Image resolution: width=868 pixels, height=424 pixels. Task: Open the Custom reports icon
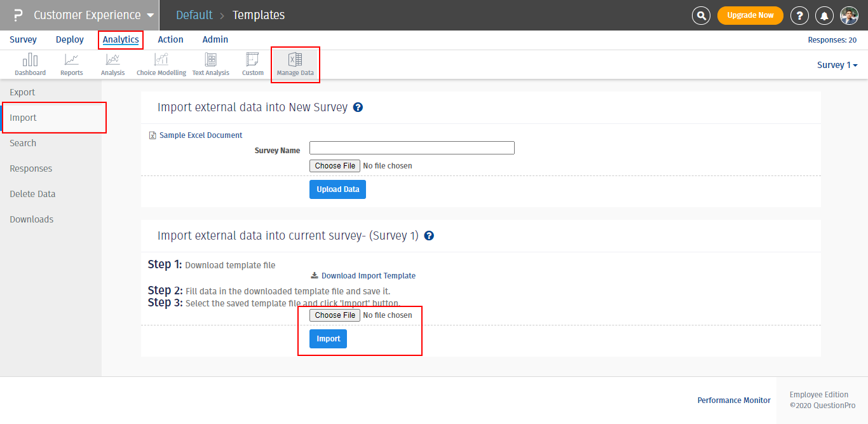tap(252, 61)
